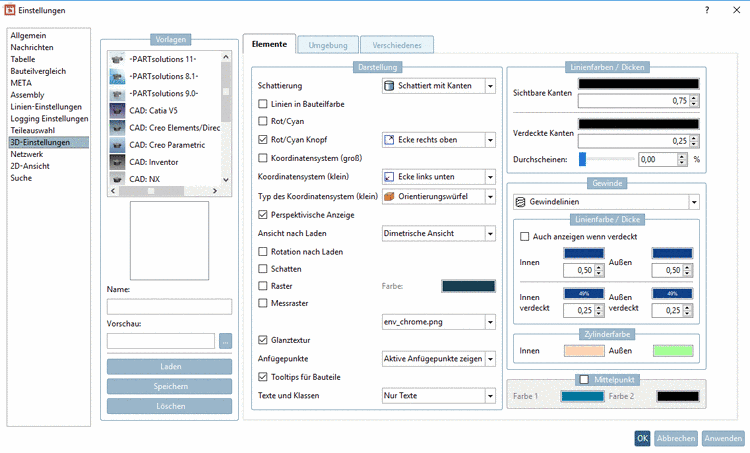Click the Anwenden button

723,438
